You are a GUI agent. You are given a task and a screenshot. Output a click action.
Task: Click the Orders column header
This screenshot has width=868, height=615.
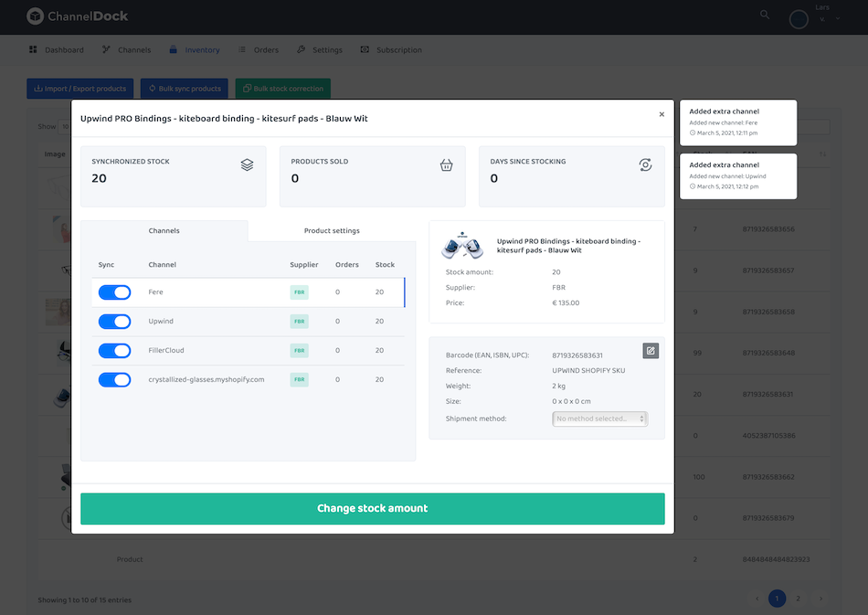(x=347, y=265)
